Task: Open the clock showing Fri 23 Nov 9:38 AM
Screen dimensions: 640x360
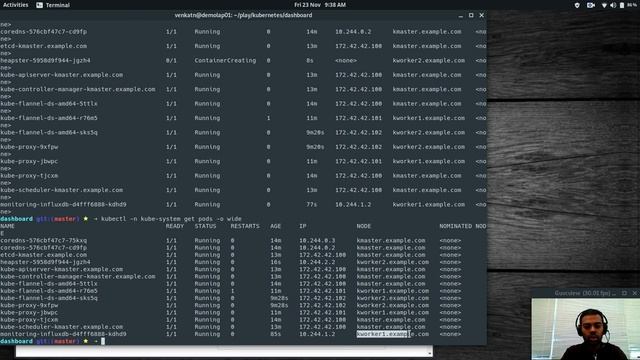Action: [x=320, y=5]
